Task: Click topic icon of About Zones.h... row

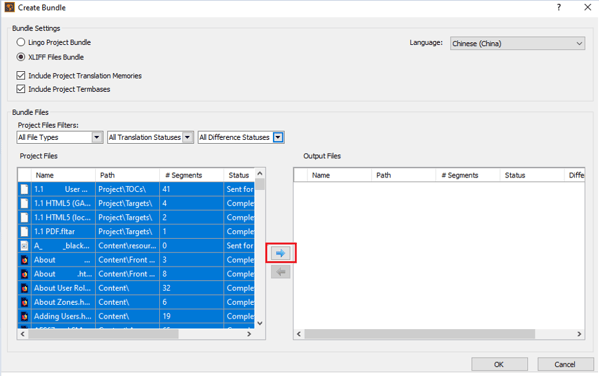Action: point(24,302)
